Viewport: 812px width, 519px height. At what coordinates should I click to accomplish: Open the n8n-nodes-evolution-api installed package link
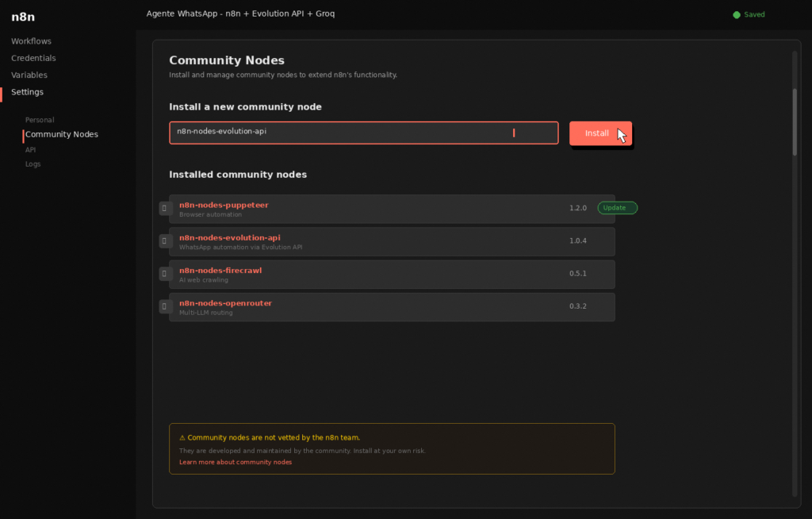tap(229, 237)
